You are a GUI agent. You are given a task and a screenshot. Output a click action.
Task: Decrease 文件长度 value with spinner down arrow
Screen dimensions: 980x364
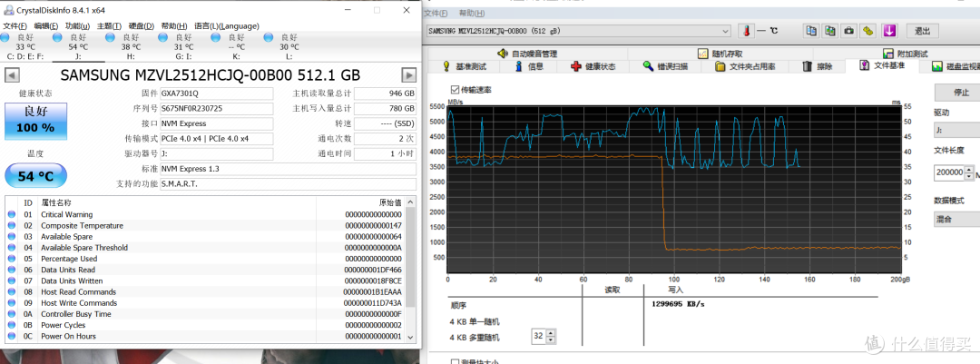[969, 177]
